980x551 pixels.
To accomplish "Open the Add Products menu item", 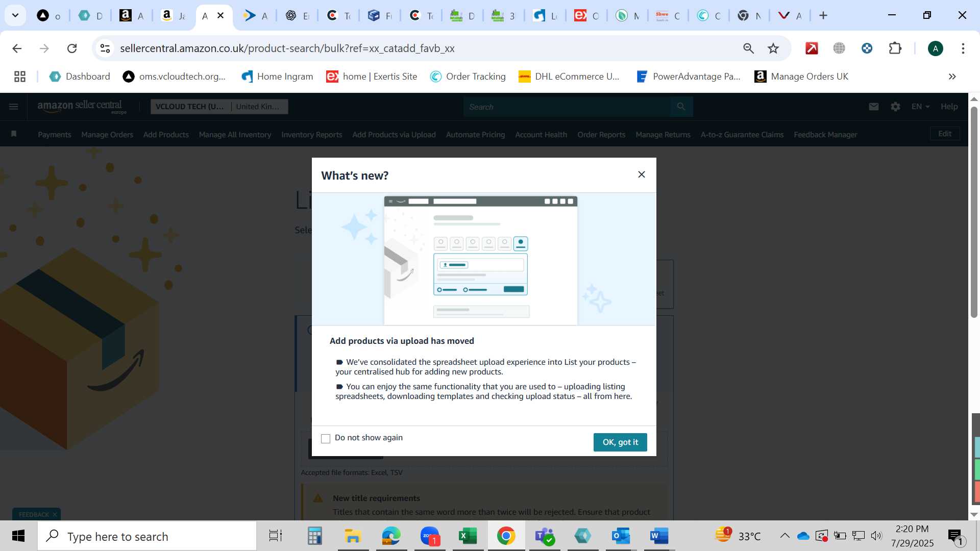I will click(x=166, y=135).
